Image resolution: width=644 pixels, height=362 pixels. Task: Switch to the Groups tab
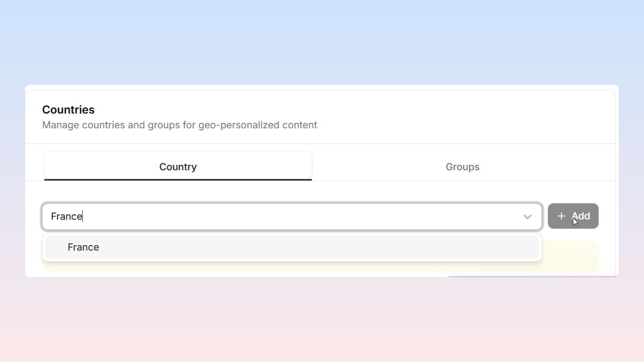[x=462, y=167]
